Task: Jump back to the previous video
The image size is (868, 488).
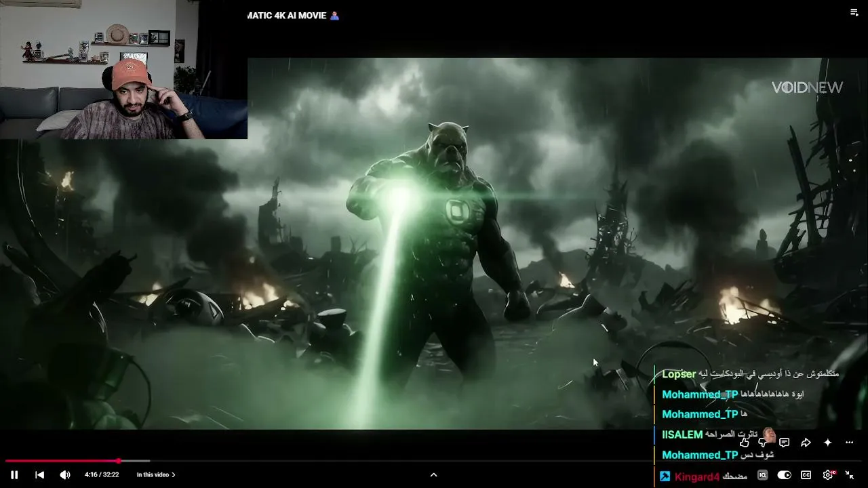Action: point(39,475)
